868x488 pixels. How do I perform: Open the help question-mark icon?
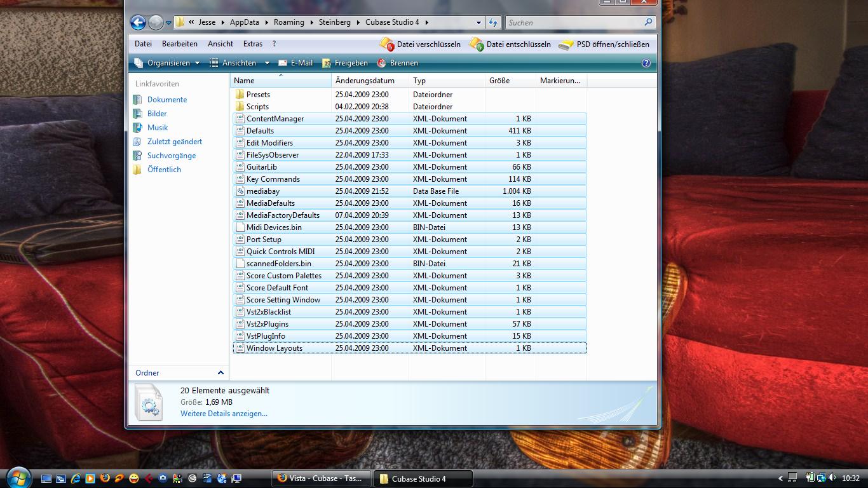click(646, 63)
